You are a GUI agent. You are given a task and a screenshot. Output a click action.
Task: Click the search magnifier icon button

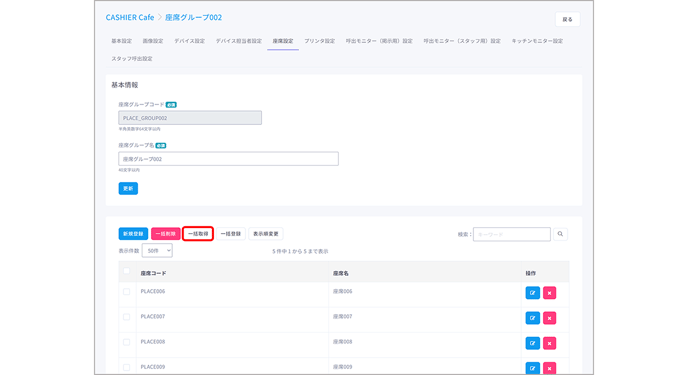pyautogui.click(x=560, y=234)
